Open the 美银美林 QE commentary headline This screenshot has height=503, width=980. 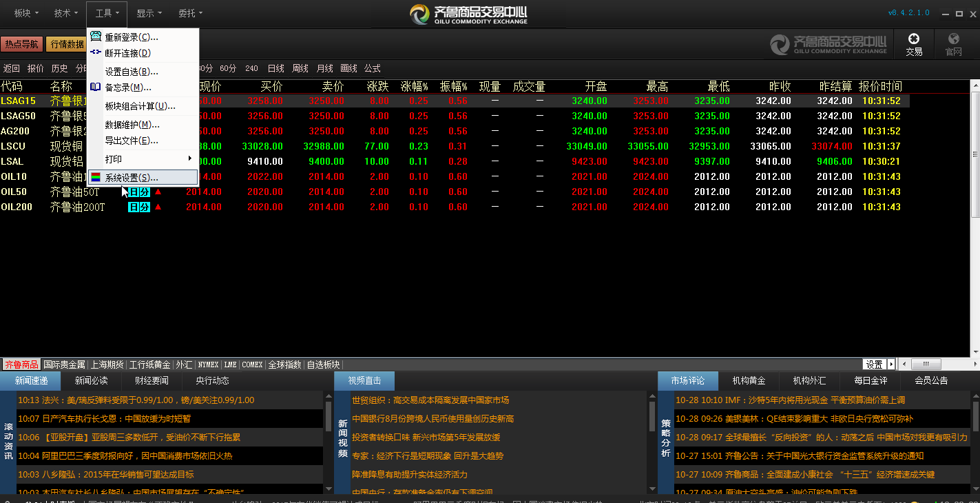(x=794, y=418)
